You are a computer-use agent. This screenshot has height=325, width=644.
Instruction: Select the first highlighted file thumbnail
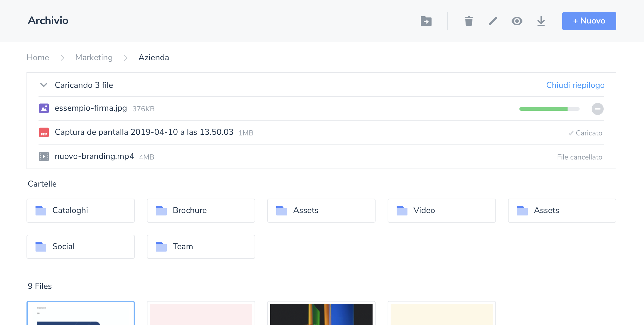(x=81, y=314)
